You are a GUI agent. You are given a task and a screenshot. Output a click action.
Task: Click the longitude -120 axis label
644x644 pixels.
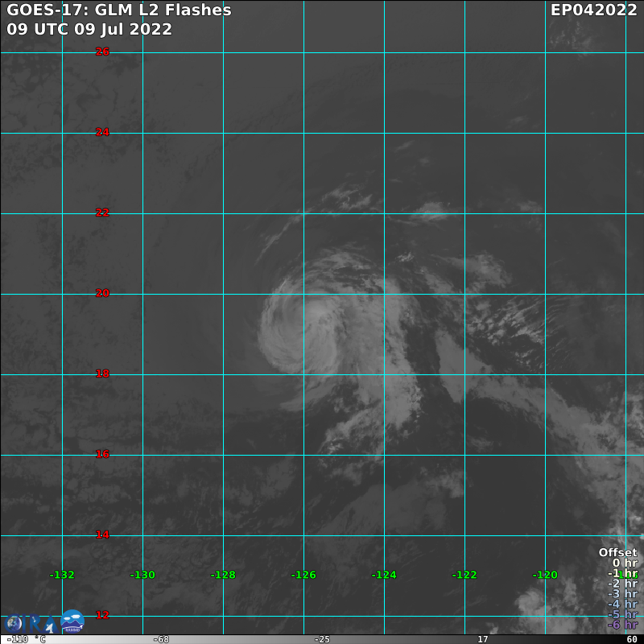[x=545, y=575]
